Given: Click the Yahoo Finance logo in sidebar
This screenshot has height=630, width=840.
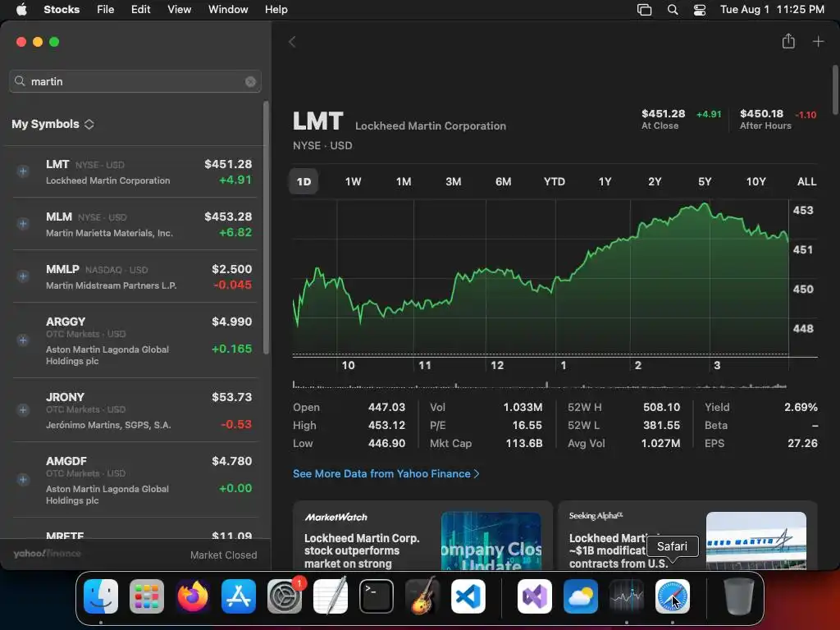Looking at the screenshot, I should pyautogui.click(x=47, y=554).
